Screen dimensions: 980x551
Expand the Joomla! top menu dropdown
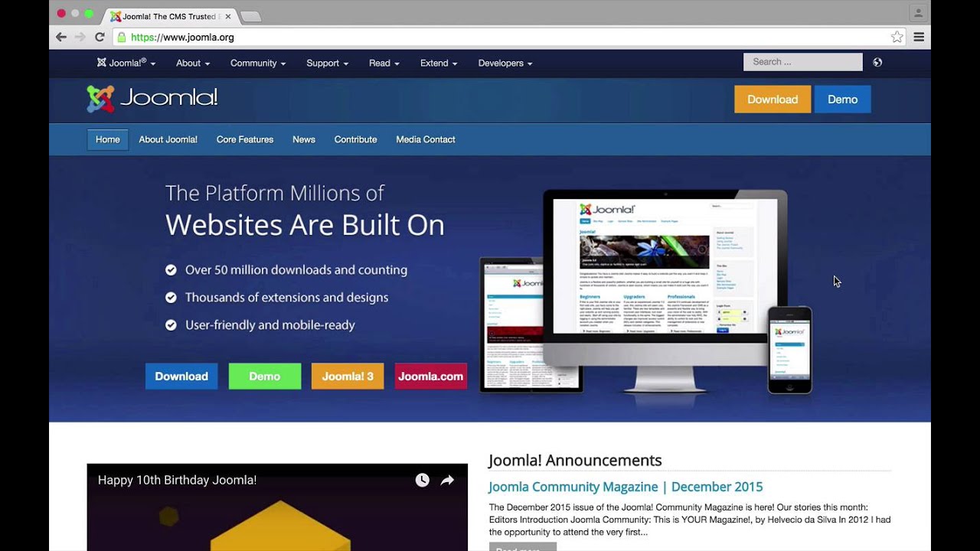[x=126, y=63]
